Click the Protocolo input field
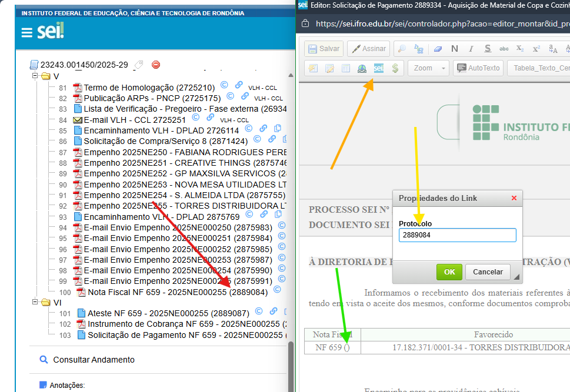 (x=457, y=235)
